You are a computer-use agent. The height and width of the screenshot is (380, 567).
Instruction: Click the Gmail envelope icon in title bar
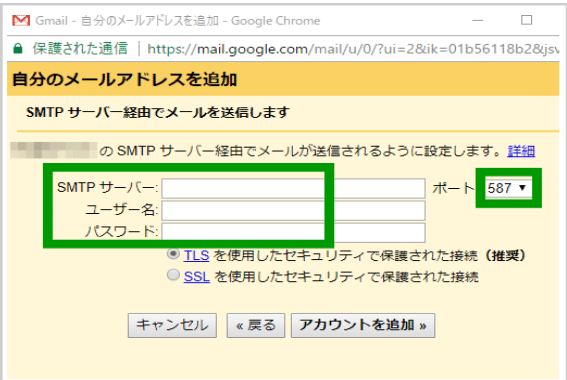tap(21, 20)
